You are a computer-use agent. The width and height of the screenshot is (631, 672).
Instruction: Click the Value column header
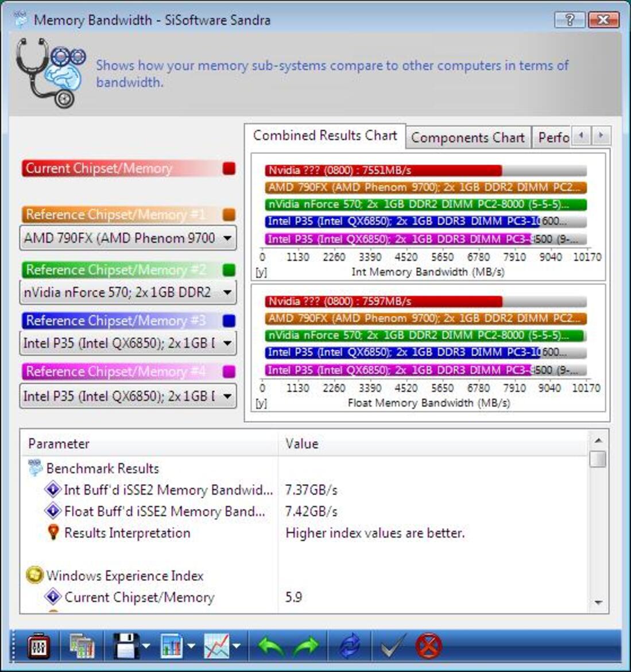pos(433,443)
